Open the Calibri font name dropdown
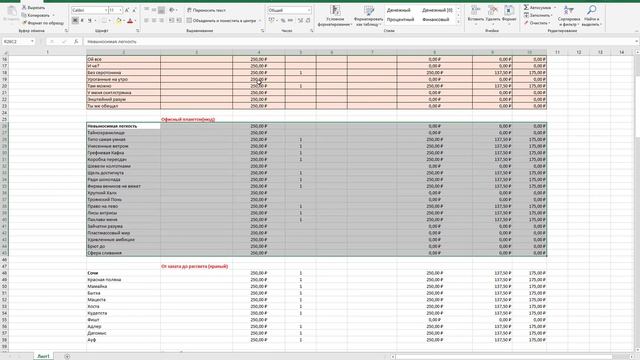640x360 pixels. point(106,10)
